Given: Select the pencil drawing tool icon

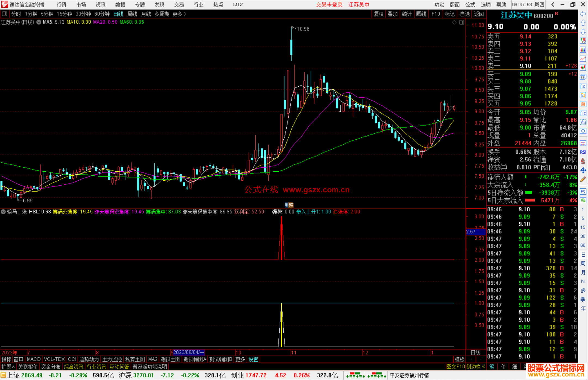Looking at the screenshot, I should [583, 179].
